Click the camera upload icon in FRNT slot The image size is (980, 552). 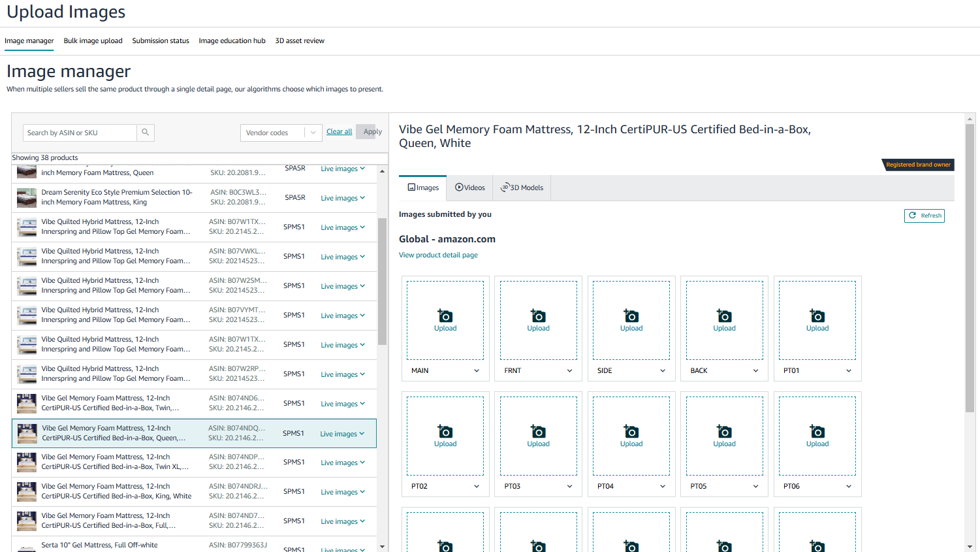538,316
